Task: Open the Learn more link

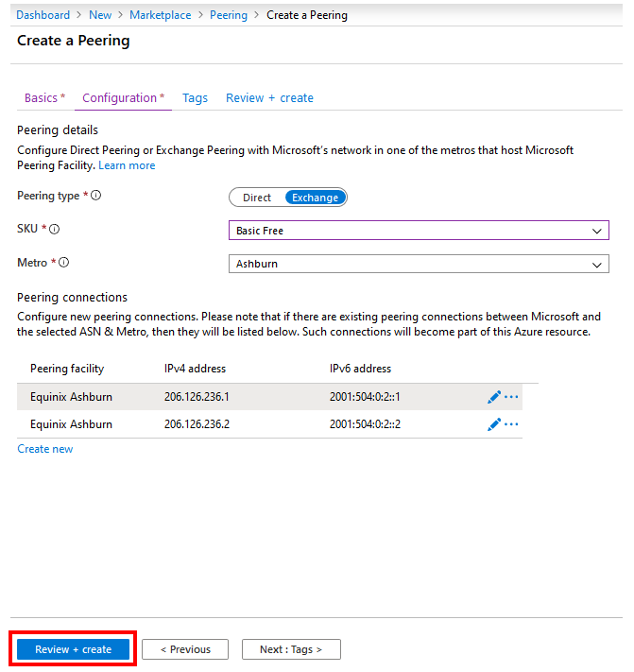Action: coord(127,165)
